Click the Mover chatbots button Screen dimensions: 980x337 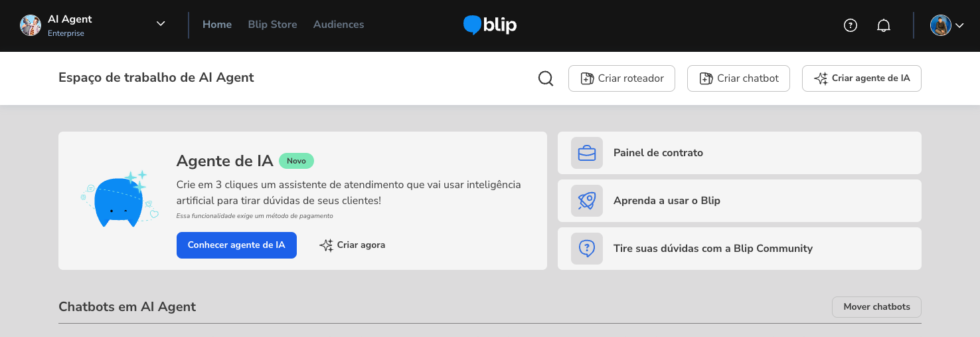[x=876, y=307]
